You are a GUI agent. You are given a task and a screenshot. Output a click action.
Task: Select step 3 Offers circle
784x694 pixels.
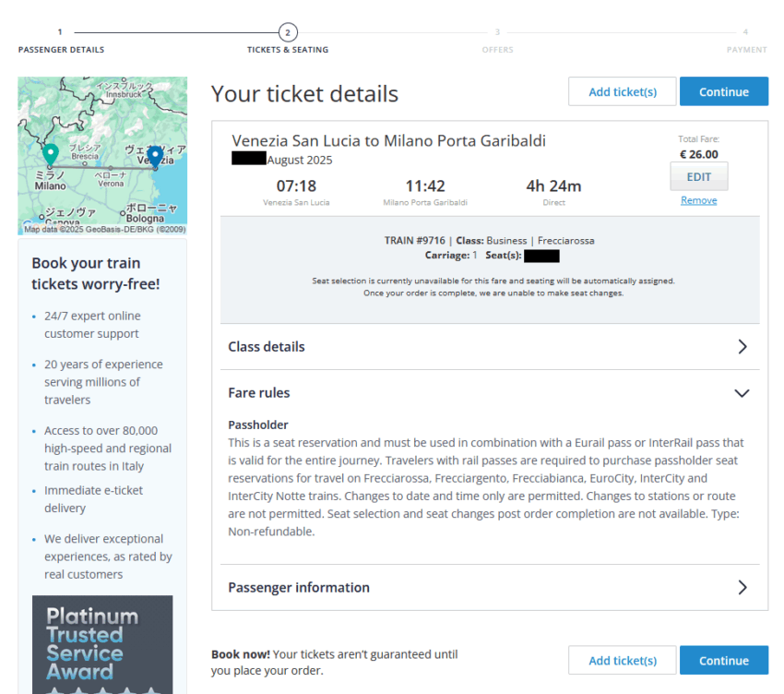click(497, 32)
